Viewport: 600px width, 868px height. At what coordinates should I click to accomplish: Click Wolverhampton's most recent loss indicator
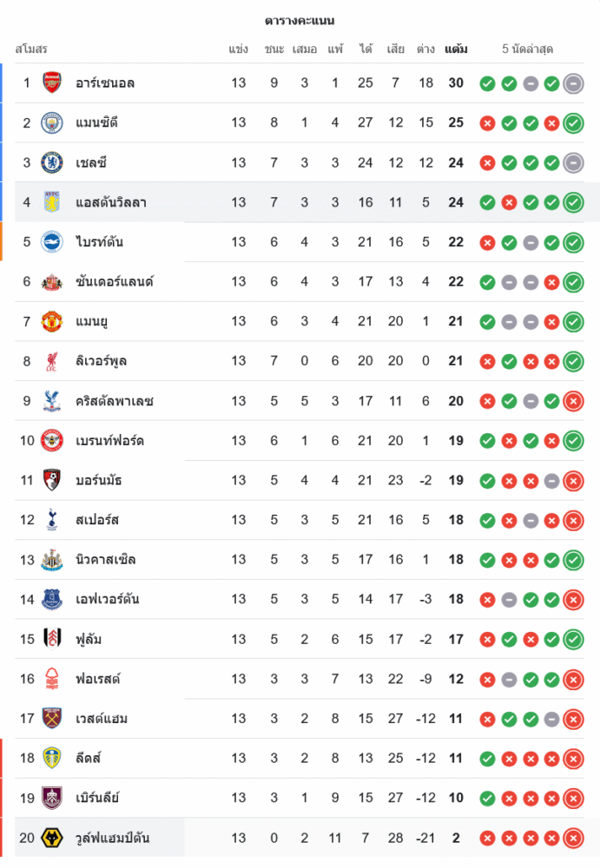click(573, 838)
